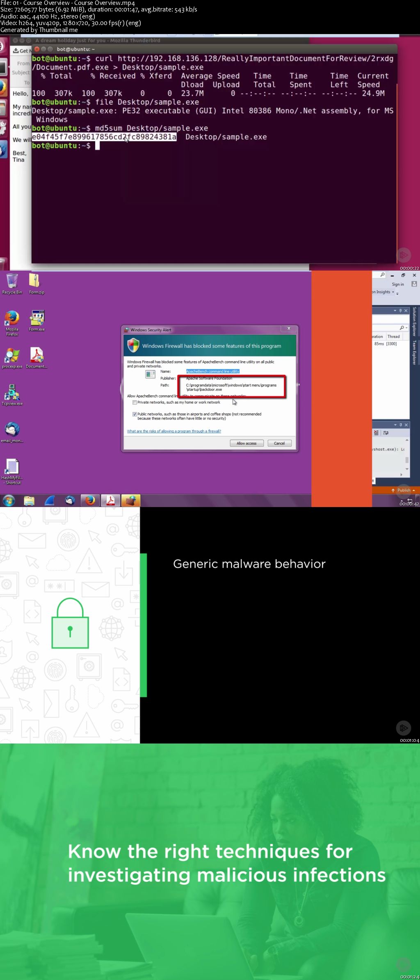This screenshot has width=420, height=980.
Task: Click the program icon beside Name field
Action: click(150, 374)
